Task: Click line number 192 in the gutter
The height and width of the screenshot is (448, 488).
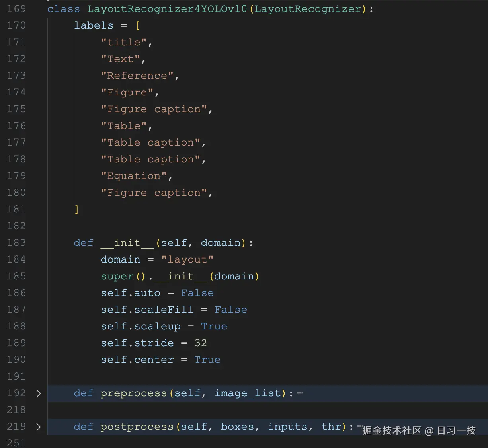Action: point(16,393)
